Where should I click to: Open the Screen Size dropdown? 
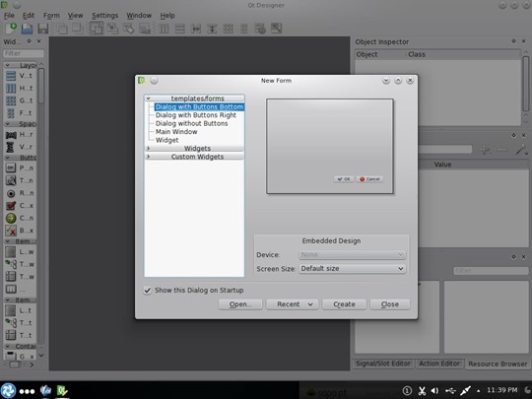coord(352,268)
